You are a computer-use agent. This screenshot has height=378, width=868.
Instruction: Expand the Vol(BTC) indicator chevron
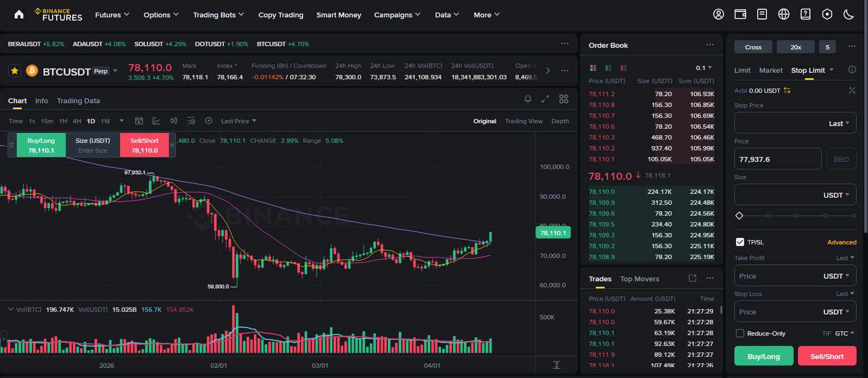pos(10,309)
